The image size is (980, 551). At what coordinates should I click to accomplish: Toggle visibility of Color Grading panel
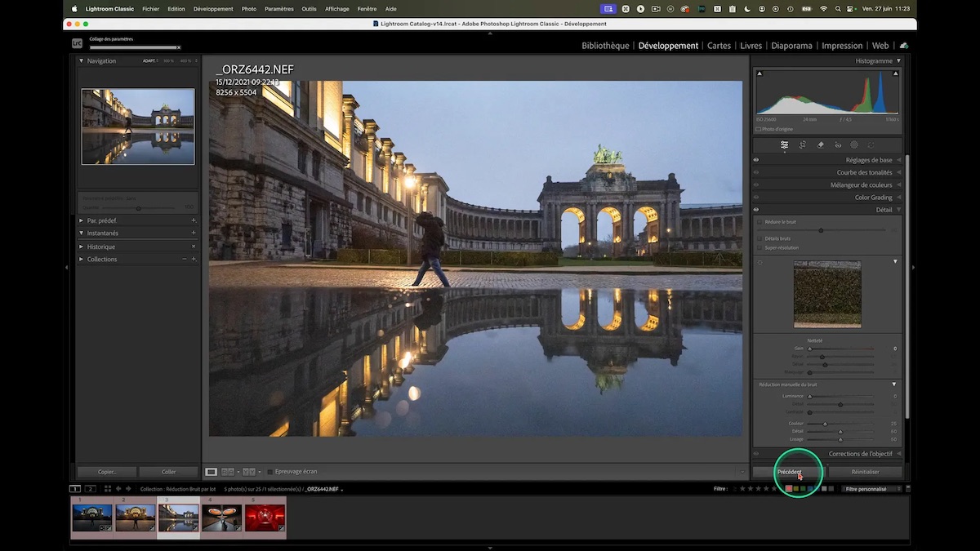(x=756, y=197)
